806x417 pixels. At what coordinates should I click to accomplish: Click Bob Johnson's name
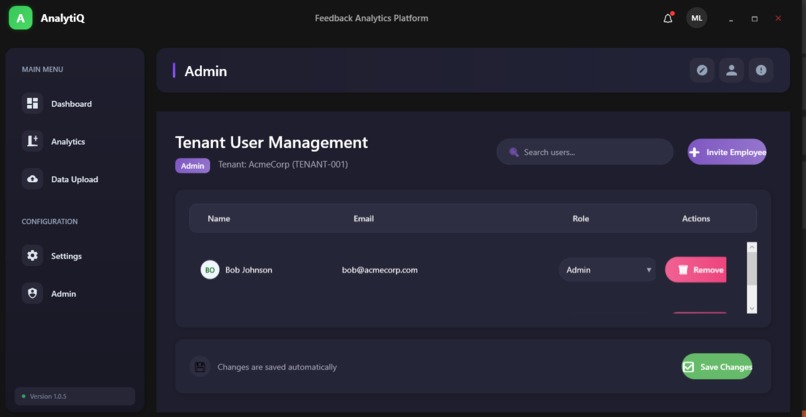[x=249, y=270]
